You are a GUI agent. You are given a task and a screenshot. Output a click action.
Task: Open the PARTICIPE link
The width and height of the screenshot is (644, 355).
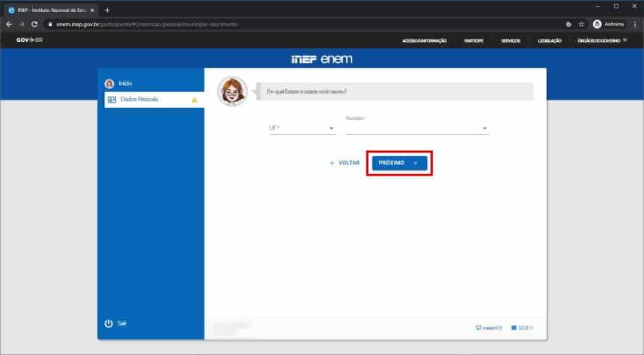[473, 40]
